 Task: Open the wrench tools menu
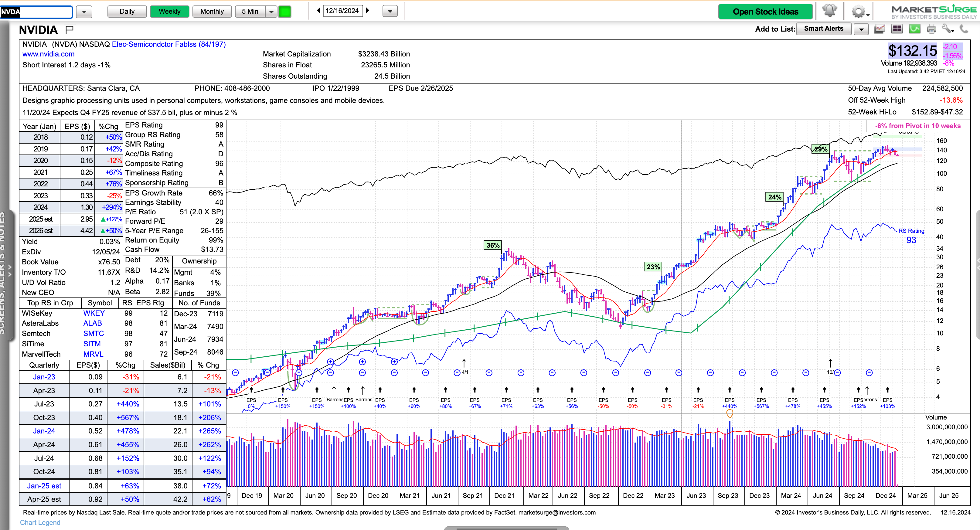tap(947, 29)
